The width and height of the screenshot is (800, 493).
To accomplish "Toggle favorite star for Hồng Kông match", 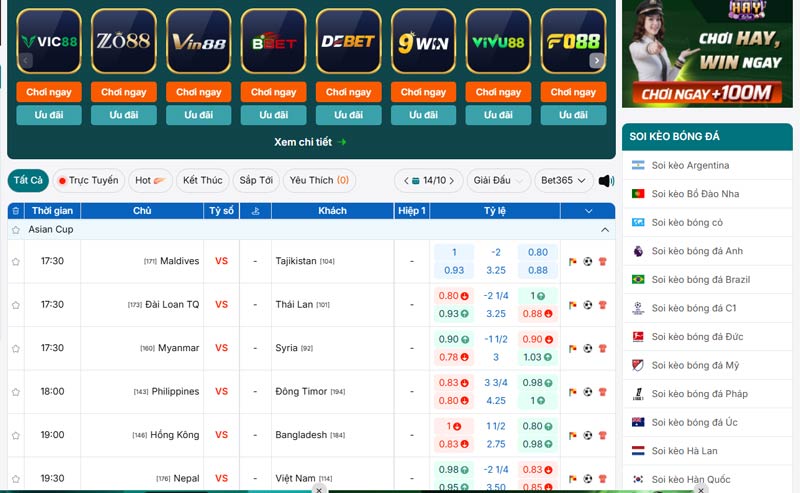I will [15, 435].
